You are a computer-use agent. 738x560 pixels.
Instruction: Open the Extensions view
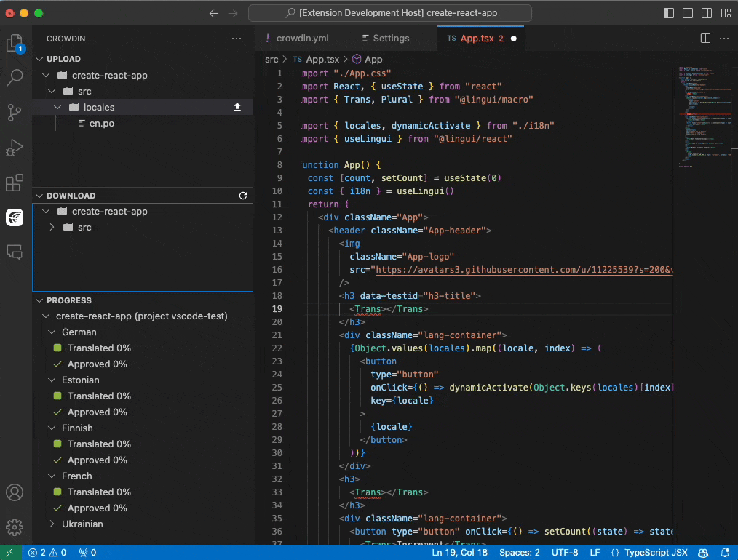15,183
